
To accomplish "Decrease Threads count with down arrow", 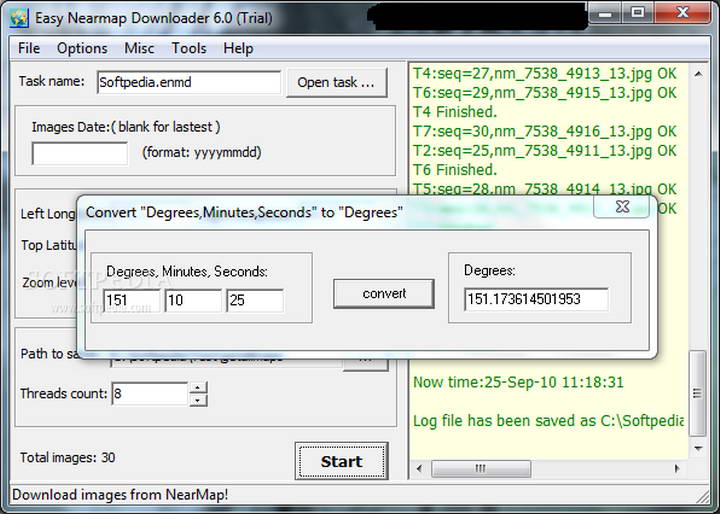I will pyautogui.click(x=198, y=400).
